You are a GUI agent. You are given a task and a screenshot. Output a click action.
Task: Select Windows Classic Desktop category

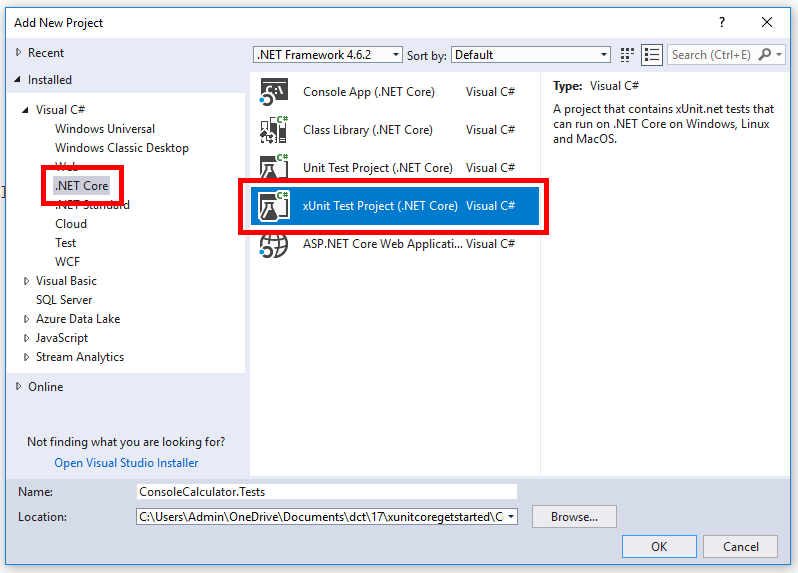click(122, 148)
